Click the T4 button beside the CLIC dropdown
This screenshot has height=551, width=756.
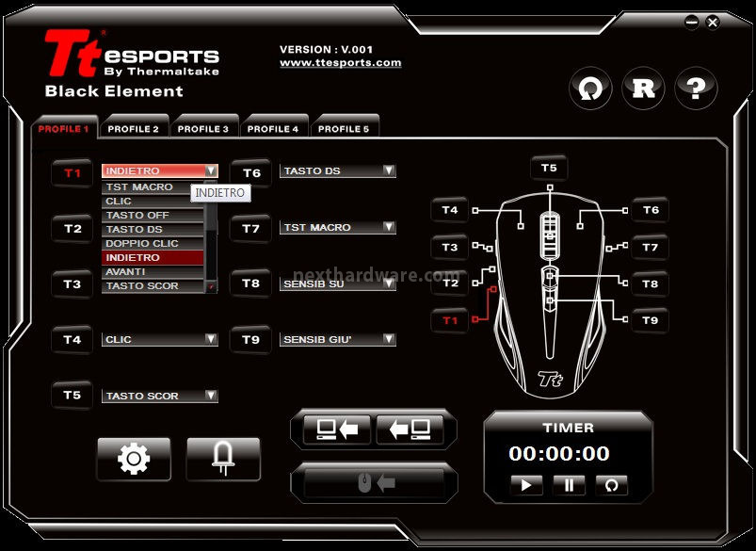[x=72, y=340]
